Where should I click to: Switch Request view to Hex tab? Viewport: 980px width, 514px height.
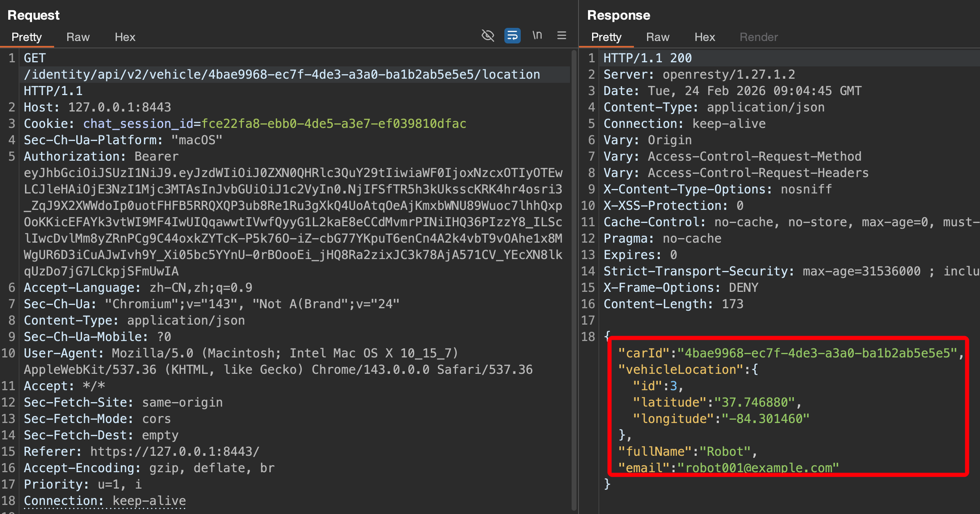(125, 37)
